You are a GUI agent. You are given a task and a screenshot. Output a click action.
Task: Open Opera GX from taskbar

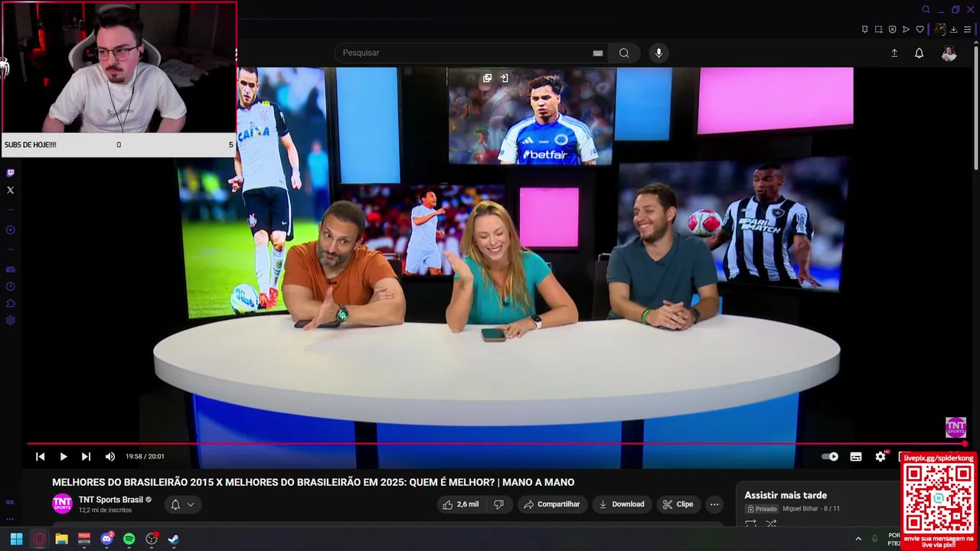(x=39, y=539)
